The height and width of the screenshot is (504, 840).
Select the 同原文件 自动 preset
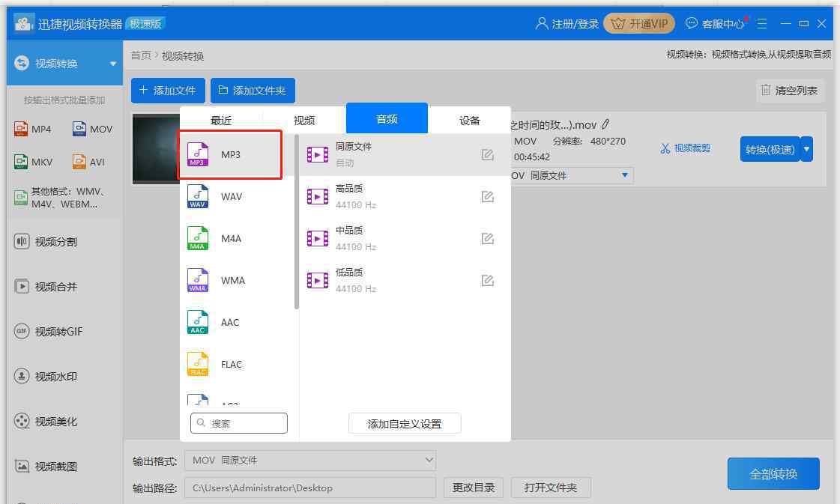405,155
